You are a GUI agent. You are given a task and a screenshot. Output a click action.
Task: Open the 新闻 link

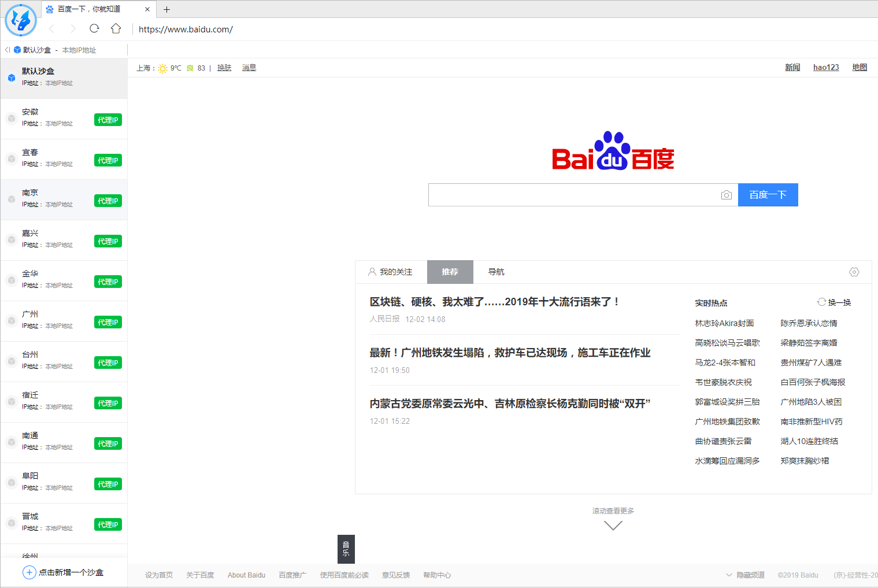click(x=792, y=68)
